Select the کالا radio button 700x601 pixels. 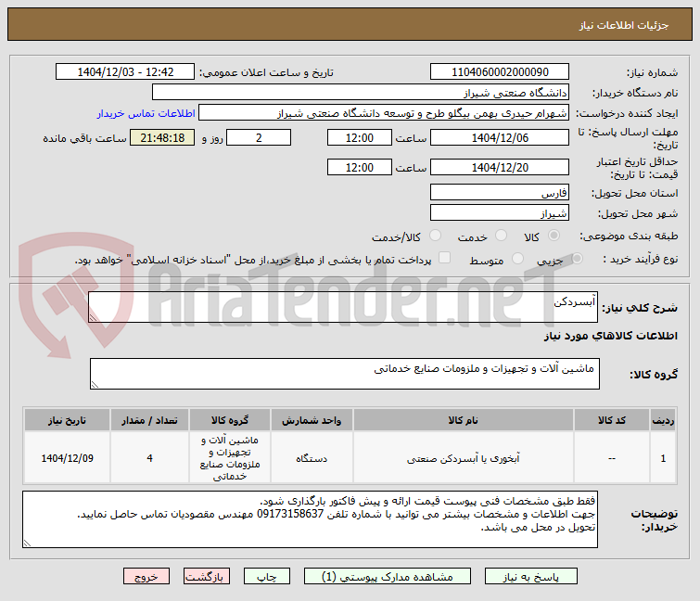point(554,236)
